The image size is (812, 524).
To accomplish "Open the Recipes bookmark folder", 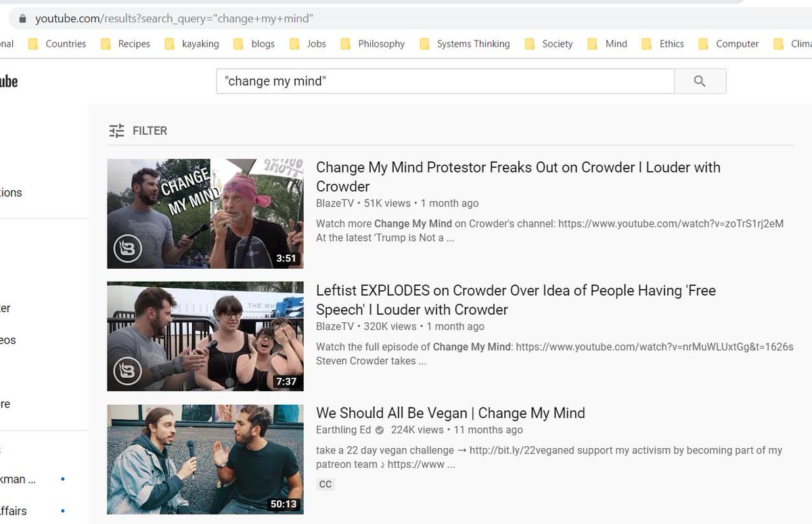I will click(x=125, y=43).
